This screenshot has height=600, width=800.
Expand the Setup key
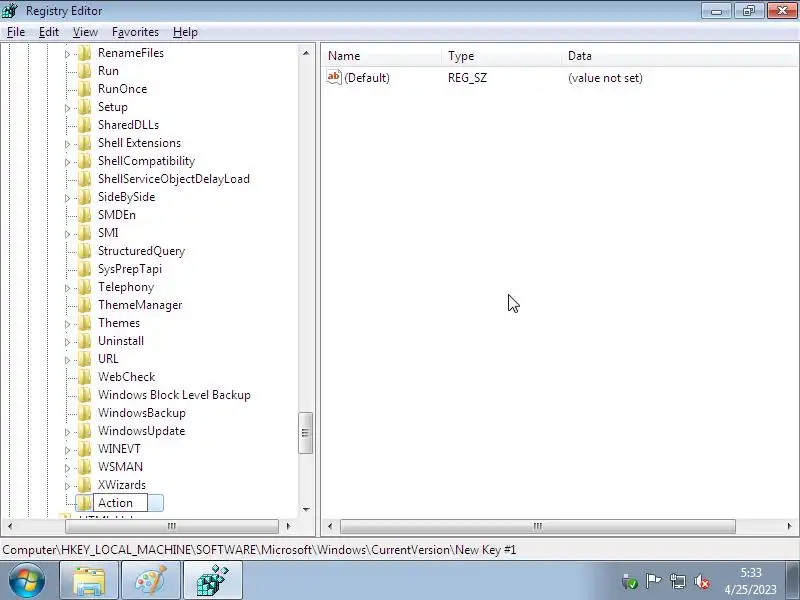pyautogui.click(x=67, y=108)
